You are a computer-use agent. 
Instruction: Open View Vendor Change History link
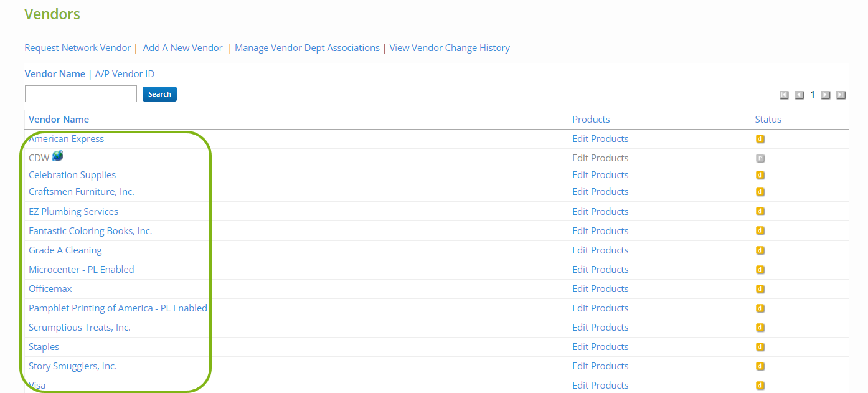[x=450, y=48]
